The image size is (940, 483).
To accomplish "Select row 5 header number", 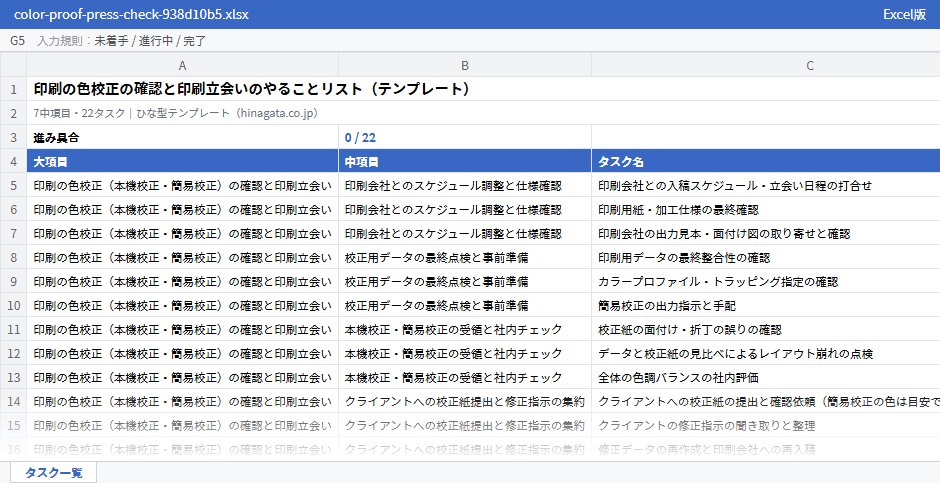I will (13, 186).
